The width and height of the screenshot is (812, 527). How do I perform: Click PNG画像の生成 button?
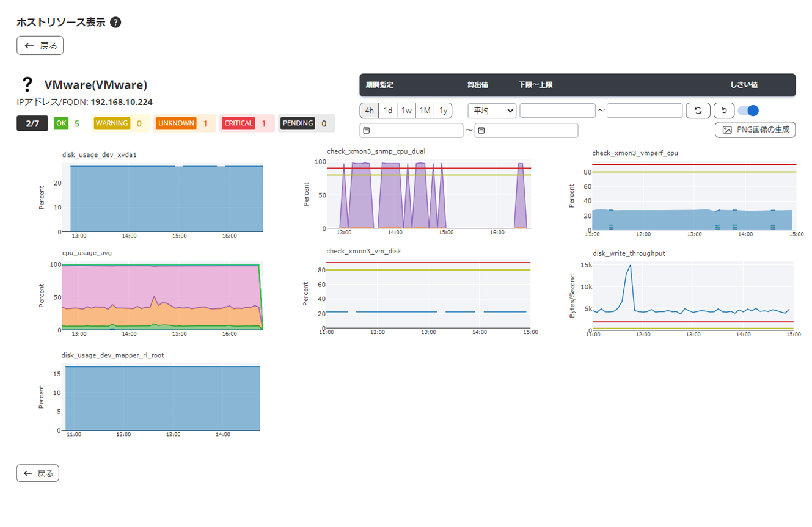pos(755,129)
